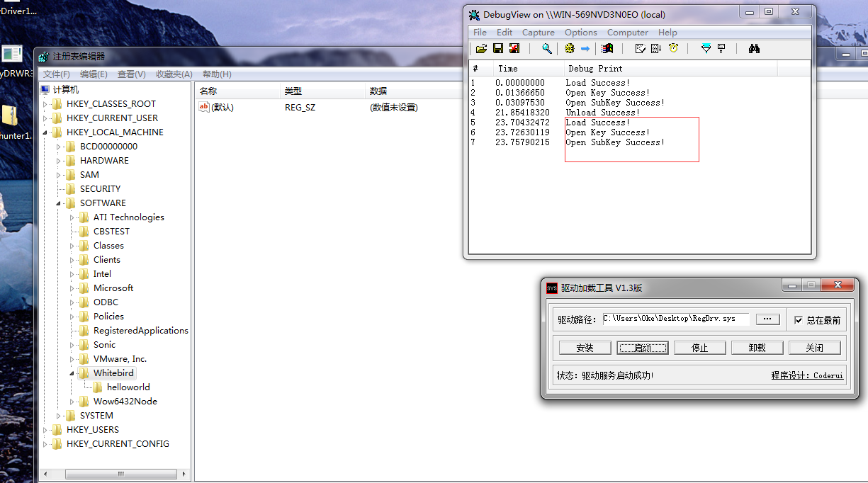
Task: Toggle the always-on-top checkbox
Action: pos(799,320)
